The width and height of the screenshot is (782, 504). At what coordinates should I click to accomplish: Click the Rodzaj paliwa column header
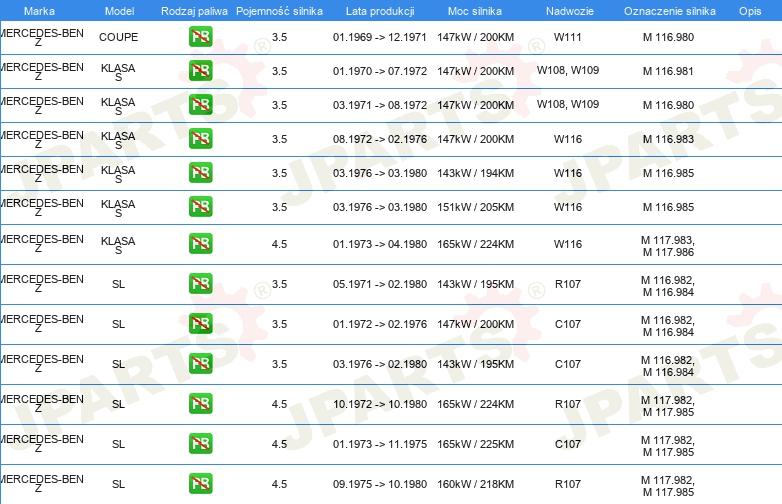(194, 11)
